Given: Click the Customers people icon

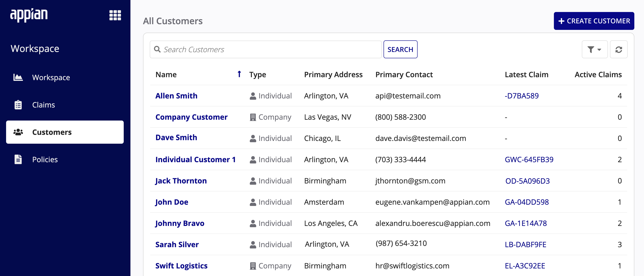Looking at the screenshot, I should point(18,132).
